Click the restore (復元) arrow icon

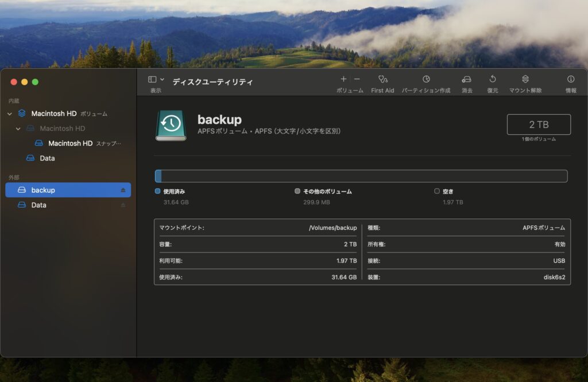[x=492, y=79]
